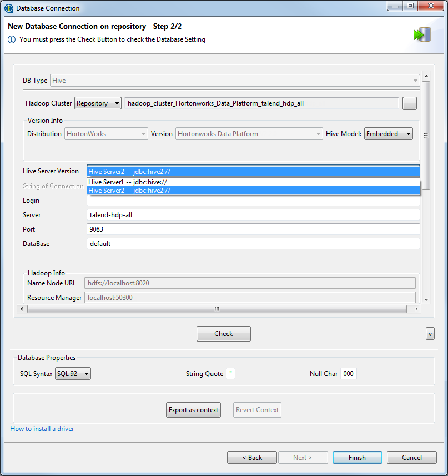The height and width of the screenshot is (476, 448).
Task: Click the Resource Manager field
Action: coord(250,298)
